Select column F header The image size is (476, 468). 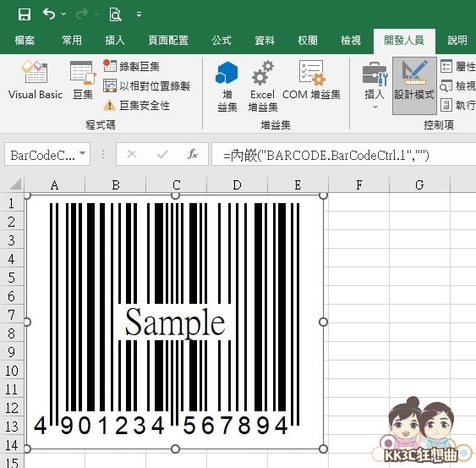(358, 184)
